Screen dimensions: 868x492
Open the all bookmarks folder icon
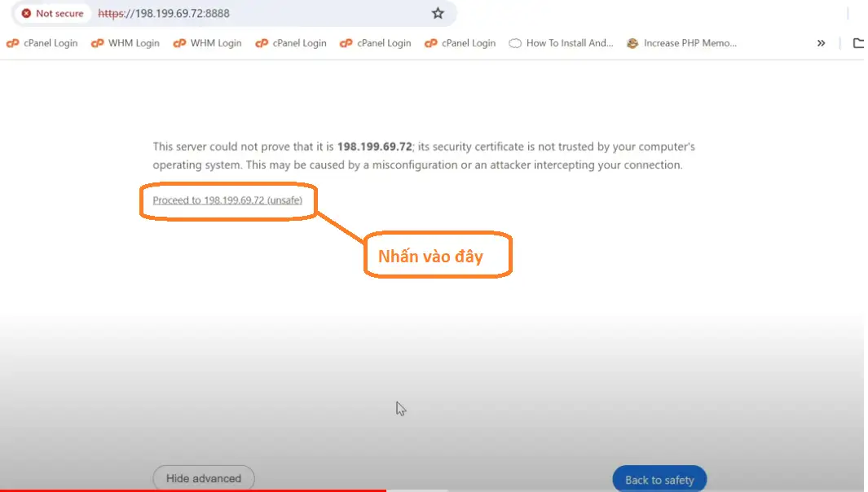[x=858, y=43]
